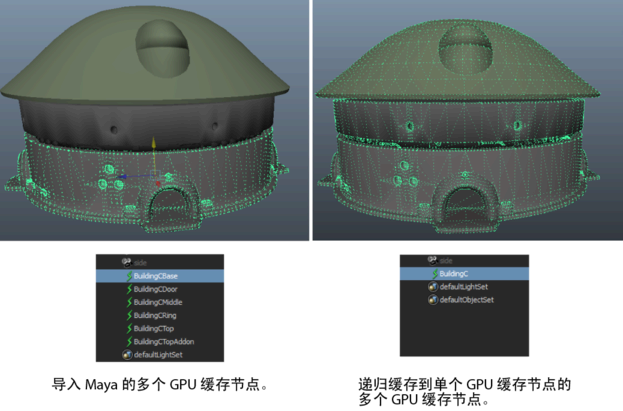The width and height of the screenshot is (623, 411).
Task: Click the BuildingCMiddle node entry
Action: (160, 302)
